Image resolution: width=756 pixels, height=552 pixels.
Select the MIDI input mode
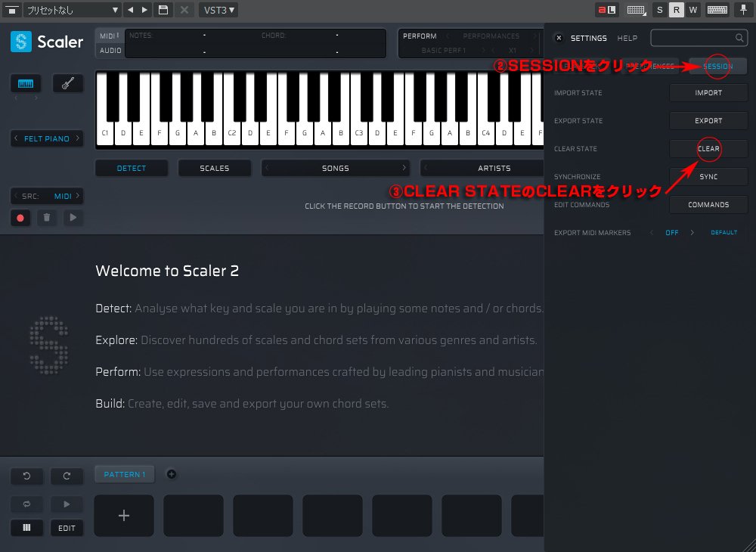click(x=110, y=36)
